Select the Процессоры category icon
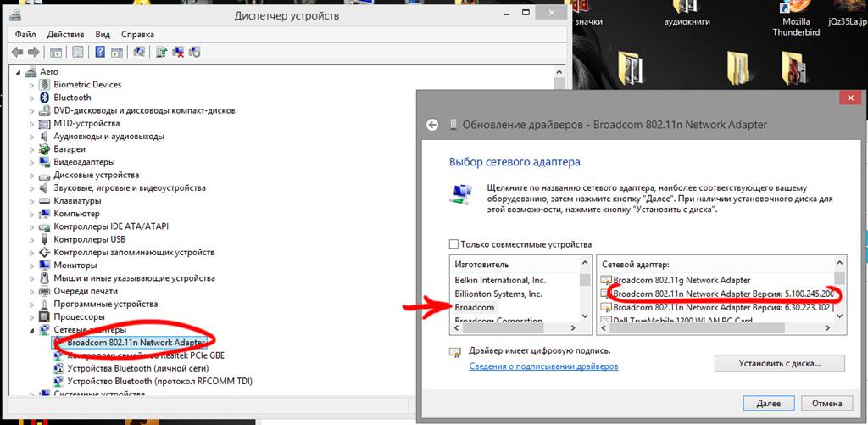868x425 pixels. click(45, 317)
